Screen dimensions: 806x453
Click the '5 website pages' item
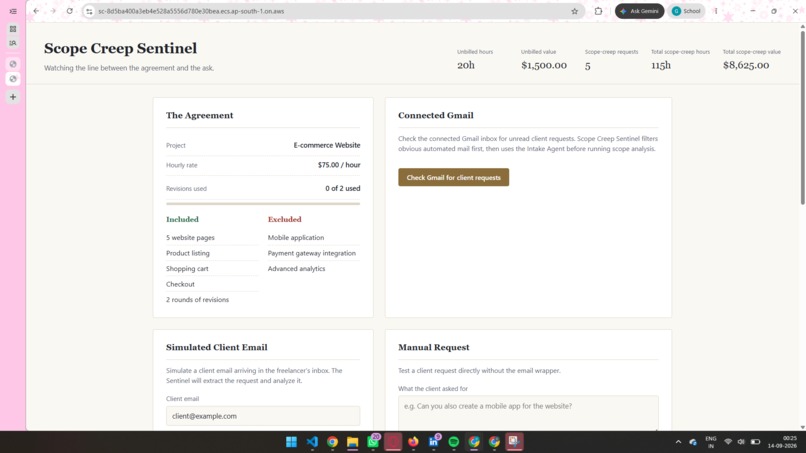tap(190, 238)
